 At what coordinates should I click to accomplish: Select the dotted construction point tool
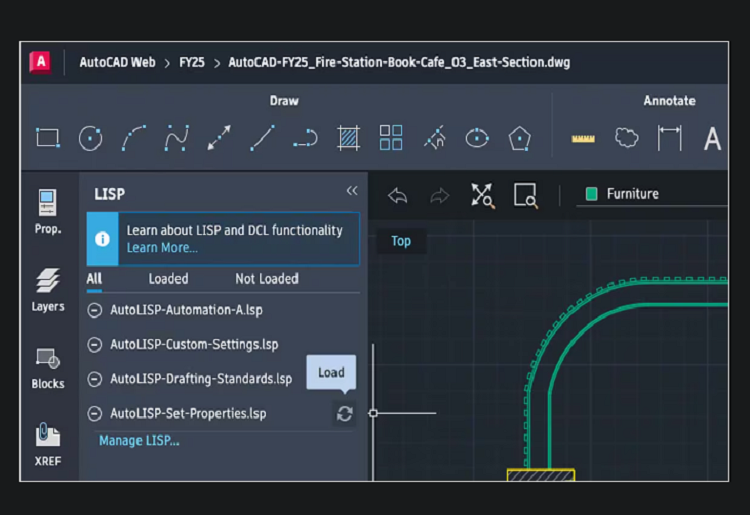tap(435, 138)
